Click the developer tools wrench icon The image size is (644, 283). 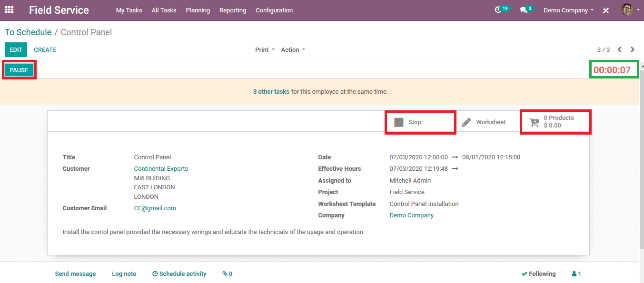pos(606,10)
